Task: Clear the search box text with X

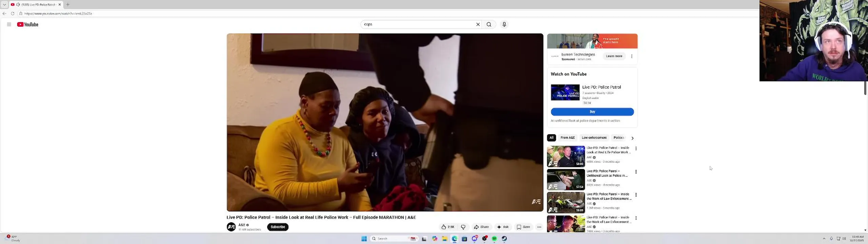Action: pyautogui.click(x=478, y=24)
